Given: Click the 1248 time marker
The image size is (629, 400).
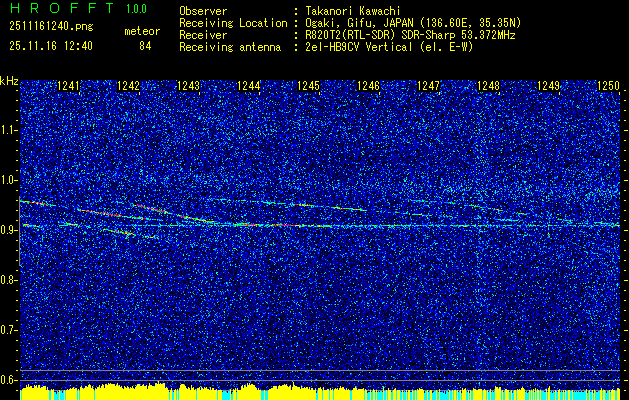Looking at the screenshot, I should click(489, 86).
